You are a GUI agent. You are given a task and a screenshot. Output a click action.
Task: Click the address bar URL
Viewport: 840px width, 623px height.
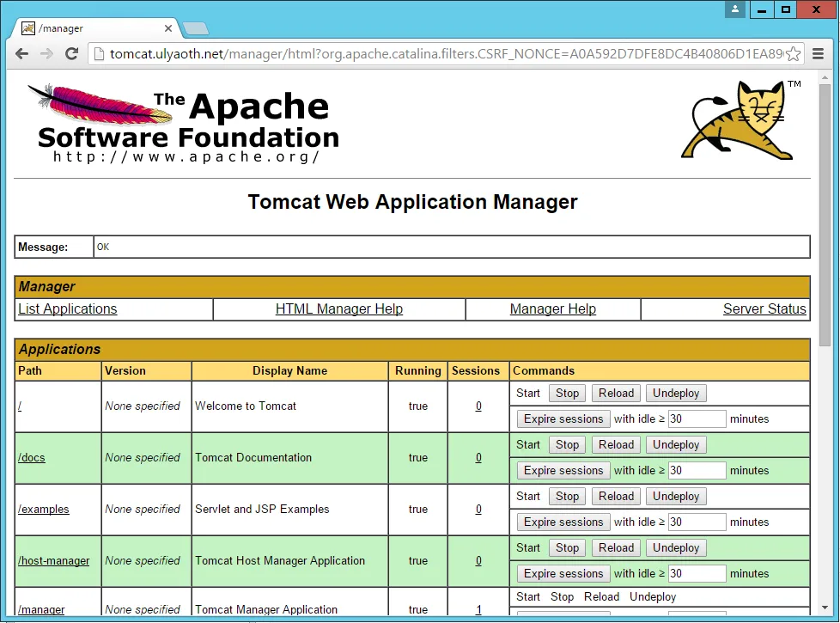coord(429,54)
